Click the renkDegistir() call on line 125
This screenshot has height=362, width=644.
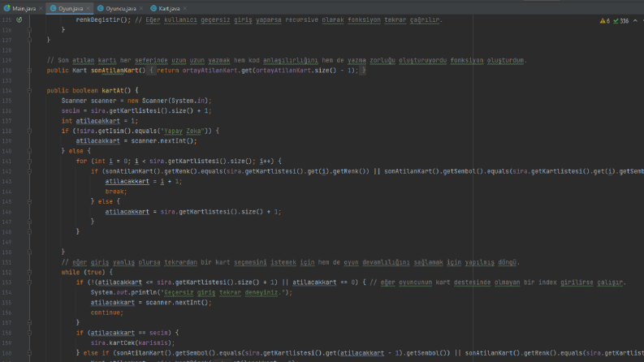tap(102, 19)
